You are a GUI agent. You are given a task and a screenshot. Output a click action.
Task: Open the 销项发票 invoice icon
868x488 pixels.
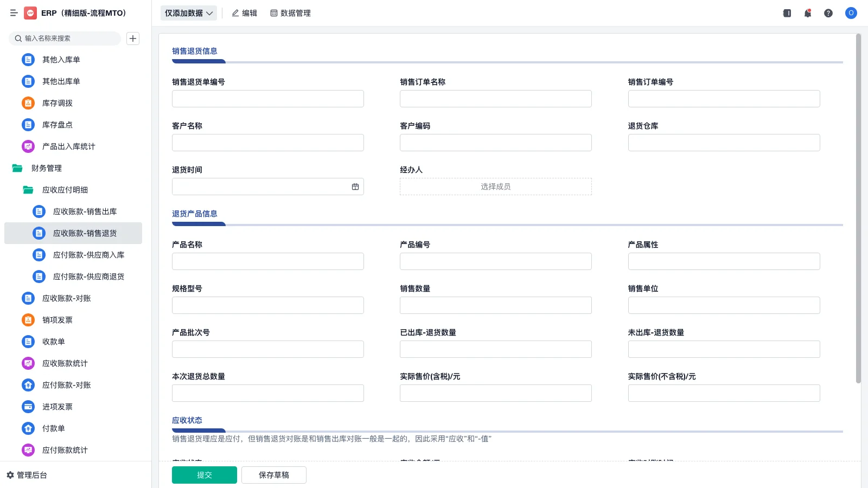28,320
